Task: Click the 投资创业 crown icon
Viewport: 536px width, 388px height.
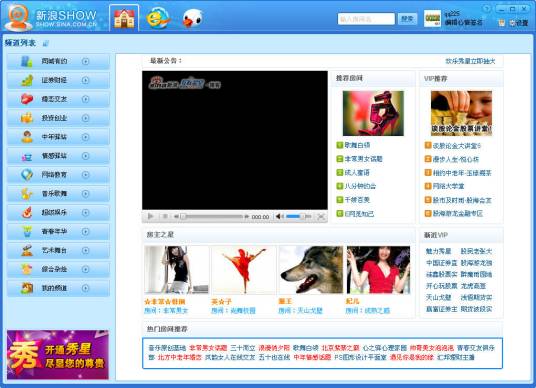Action: point(27,118)
